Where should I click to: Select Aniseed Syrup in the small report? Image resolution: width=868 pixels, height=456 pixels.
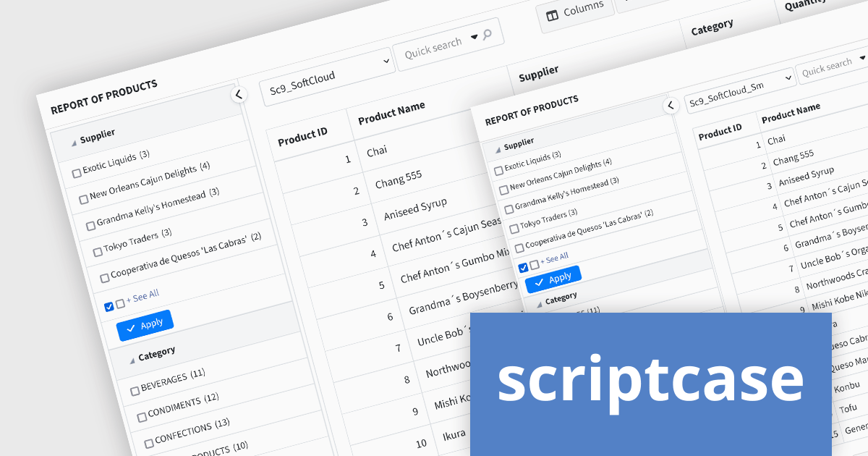point(806,177)
